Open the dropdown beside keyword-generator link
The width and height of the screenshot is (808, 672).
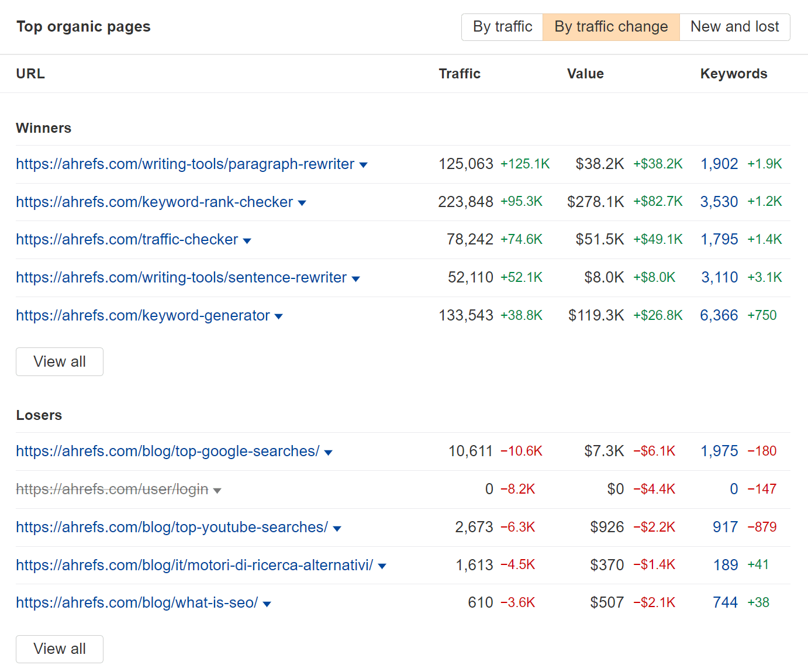[279, 316]
